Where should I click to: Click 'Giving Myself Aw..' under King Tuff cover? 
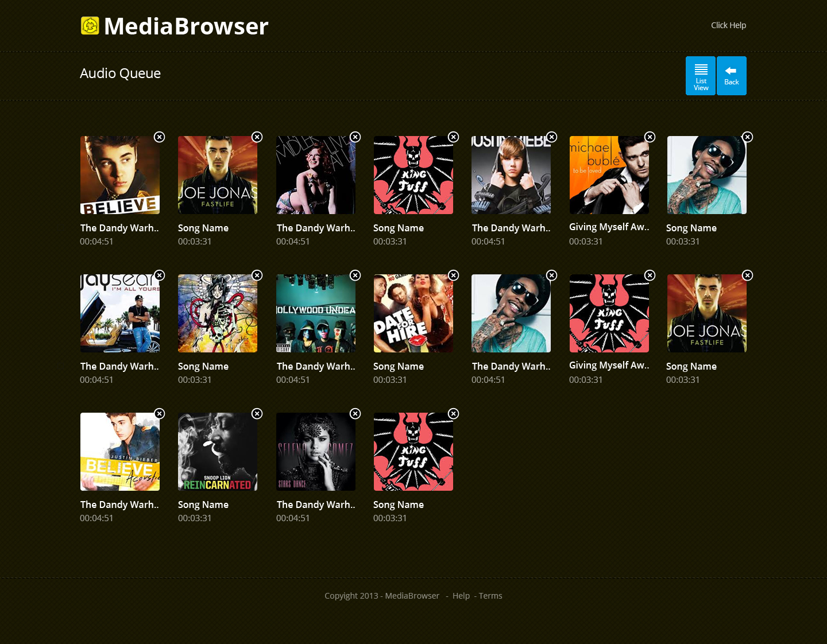click(x=609, y=365)
